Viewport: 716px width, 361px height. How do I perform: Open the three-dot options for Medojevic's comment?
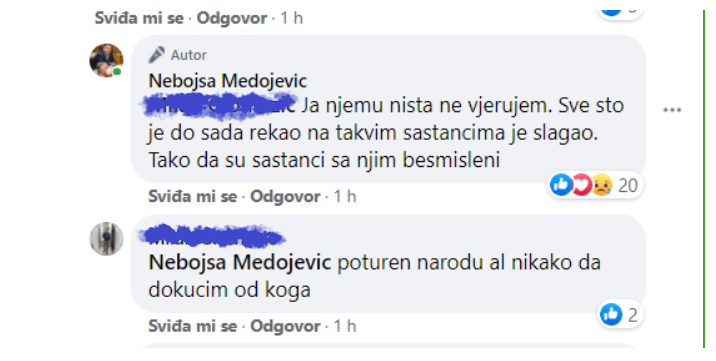tap(672, 110)
